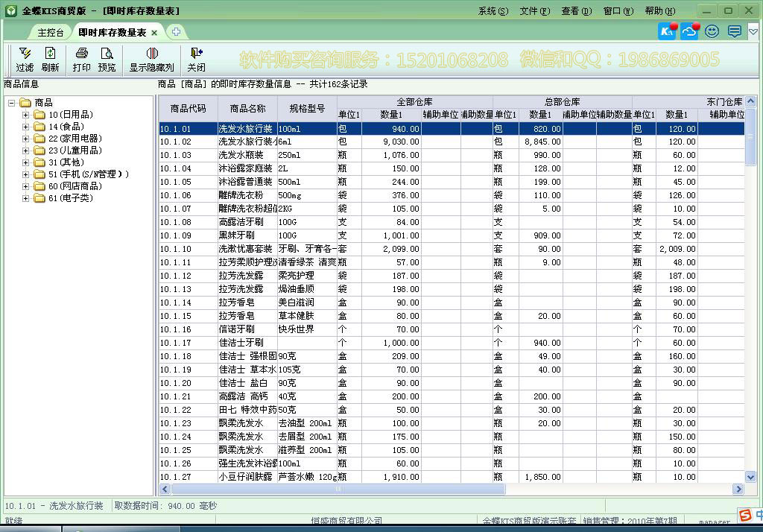Open print preview via 预览 icon
Image resolution: width=763 pixels, height=532 pixels.
(x=107, y=60)
